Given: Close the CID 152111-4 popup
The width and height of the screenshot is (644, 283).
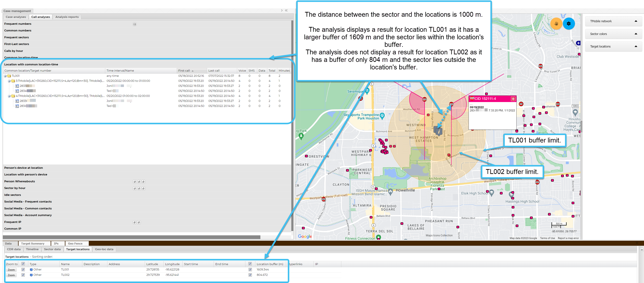Looking at the screenshot, I should pos(513,99).
